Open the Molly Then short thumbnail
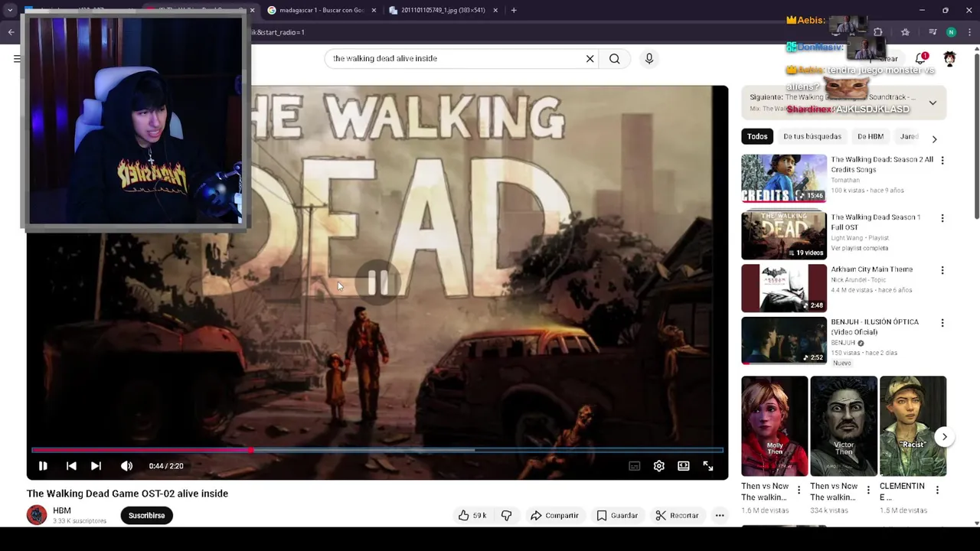 774,426
